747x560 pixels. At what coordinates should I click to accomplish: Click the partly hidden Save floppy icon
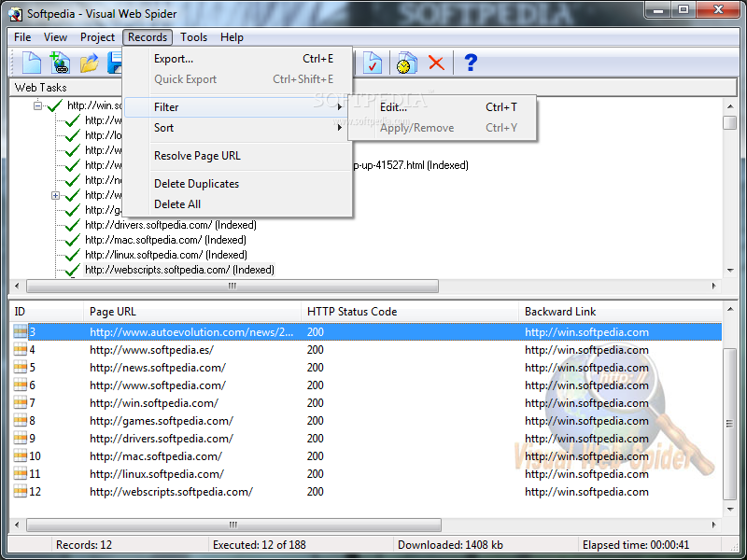[114, 63]
